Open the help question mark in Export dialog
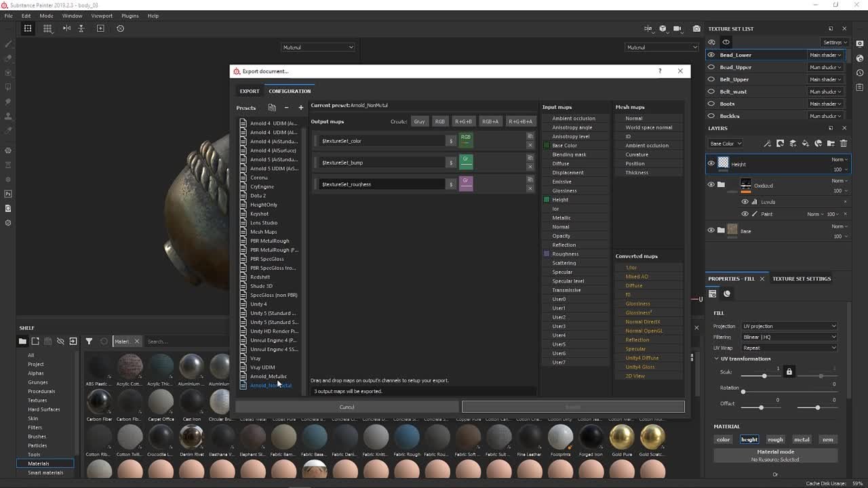 click(660, 71)
